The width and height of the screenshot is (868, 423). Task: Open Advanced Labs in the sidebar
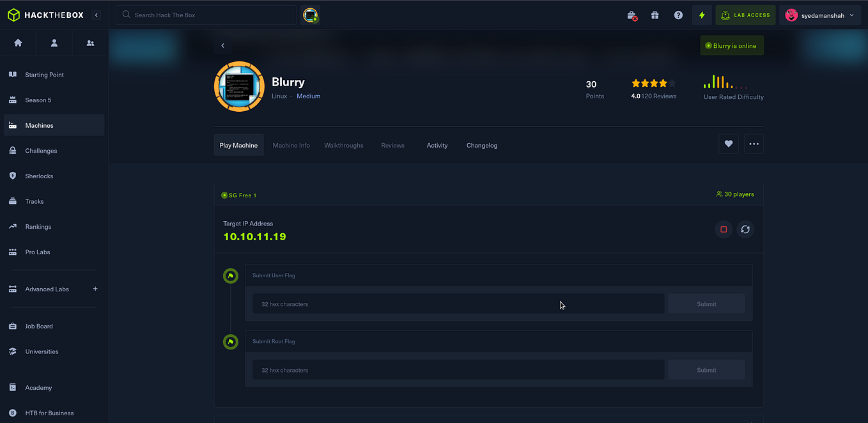pyautogui.click(x=47, y=289)
